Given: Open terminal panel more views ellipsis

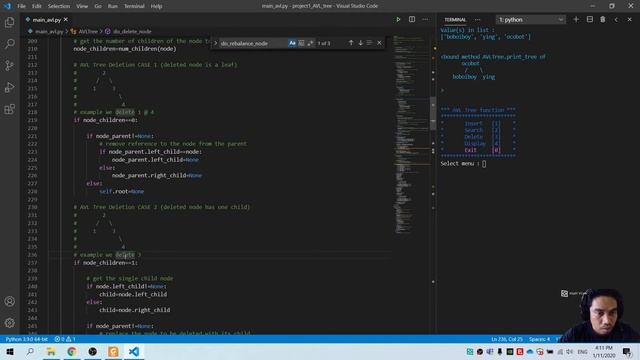Looking at the screenshot, I should coord(477,20).
